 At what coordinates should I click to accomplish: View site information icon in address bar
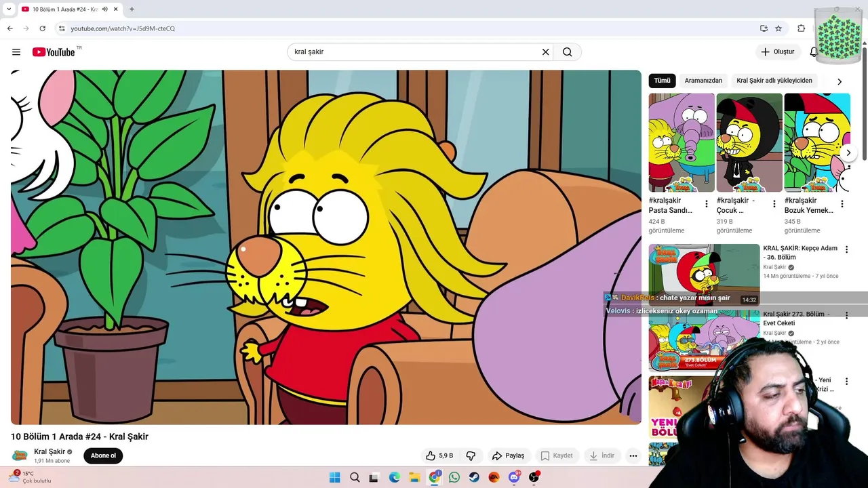coord(62,28)
